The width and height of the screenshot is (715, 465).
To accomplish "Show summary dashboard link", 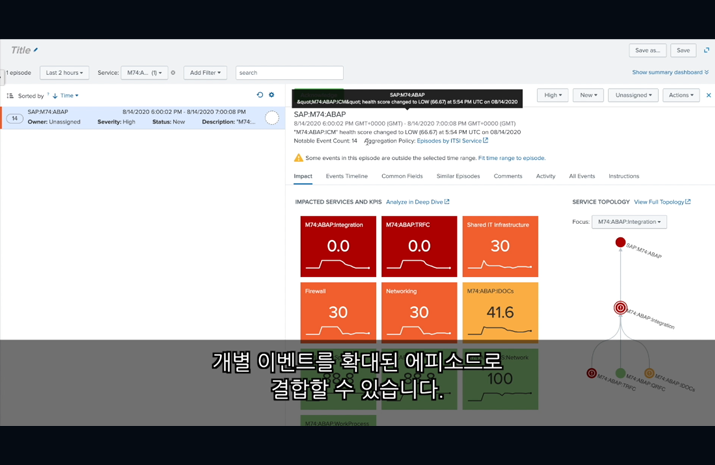I will (x=670, y=72).
